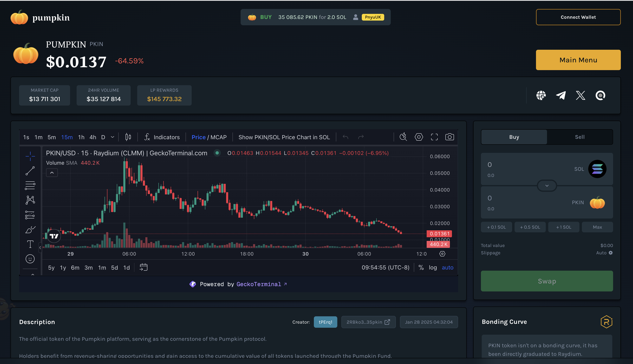Select the 1h timeframe

click(81, 137)
